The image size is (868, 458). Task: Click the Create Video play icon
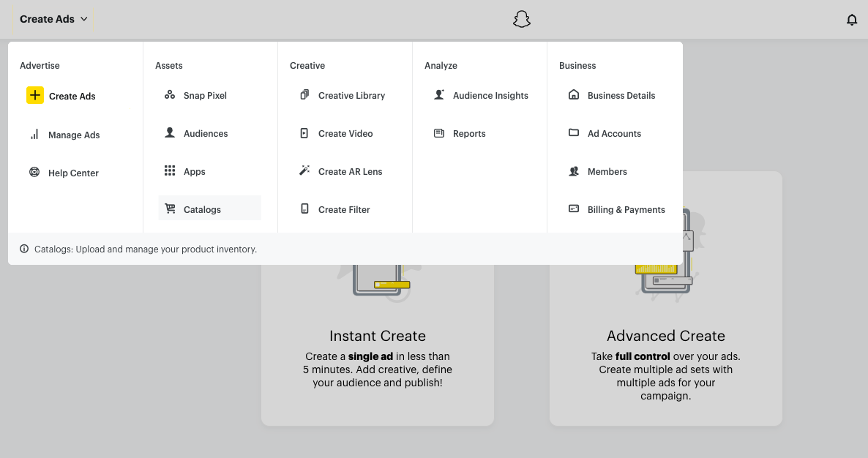click(304, 132)
